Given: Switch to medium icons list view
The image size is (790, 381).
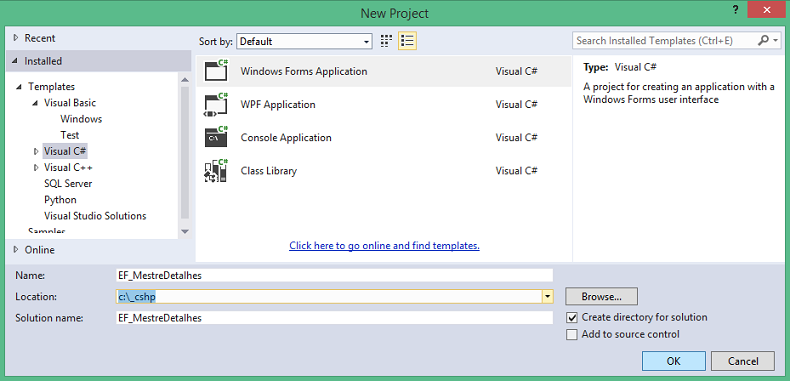Looking at the screenshot, I should click(x=407, y=41).
